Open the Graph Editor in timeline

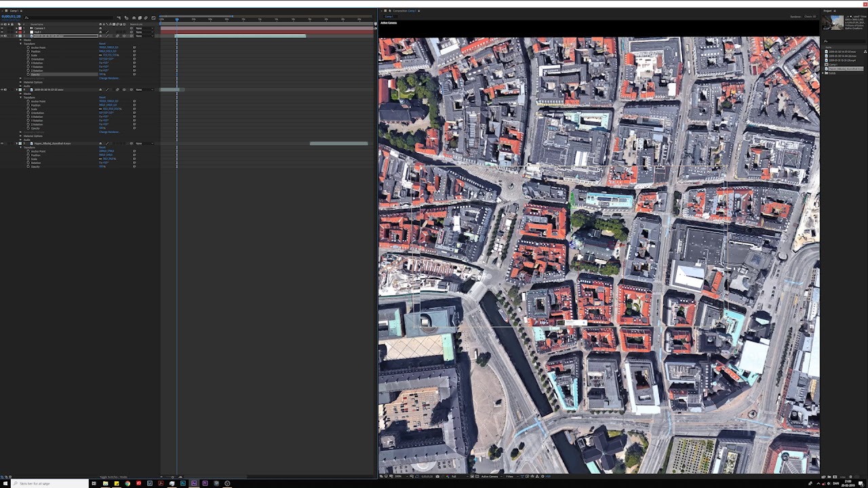pyautogui.click(x=153, y=18)
